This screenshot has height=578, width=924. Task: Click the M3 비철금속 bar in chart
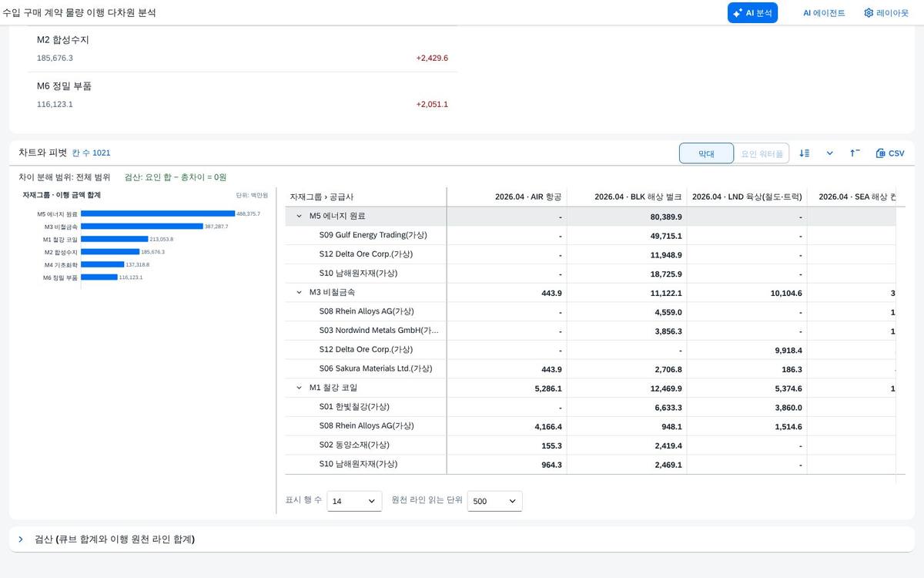142,227
